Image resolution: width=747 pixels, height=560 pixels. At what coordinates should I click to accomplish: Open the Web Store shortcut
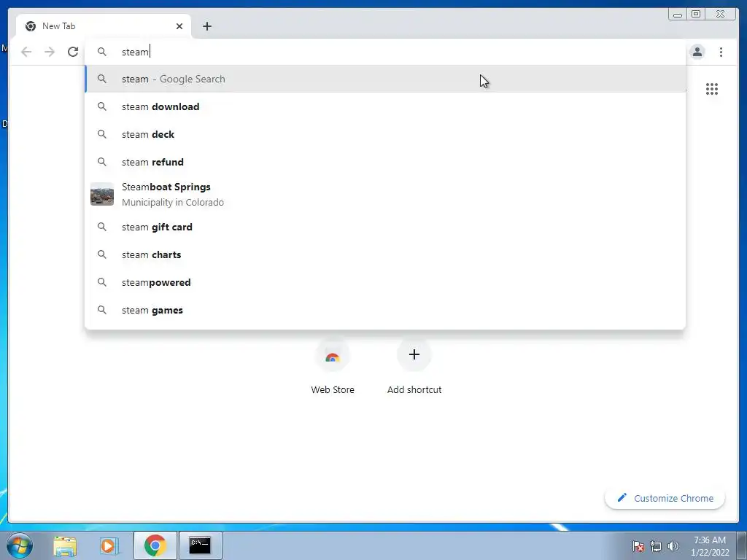333,367
